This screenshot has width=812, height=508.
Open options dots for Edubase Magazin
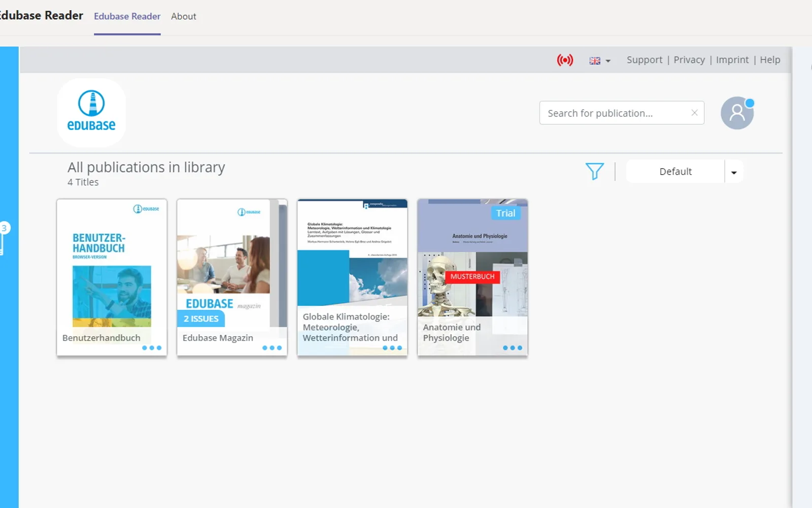(272, 348)
